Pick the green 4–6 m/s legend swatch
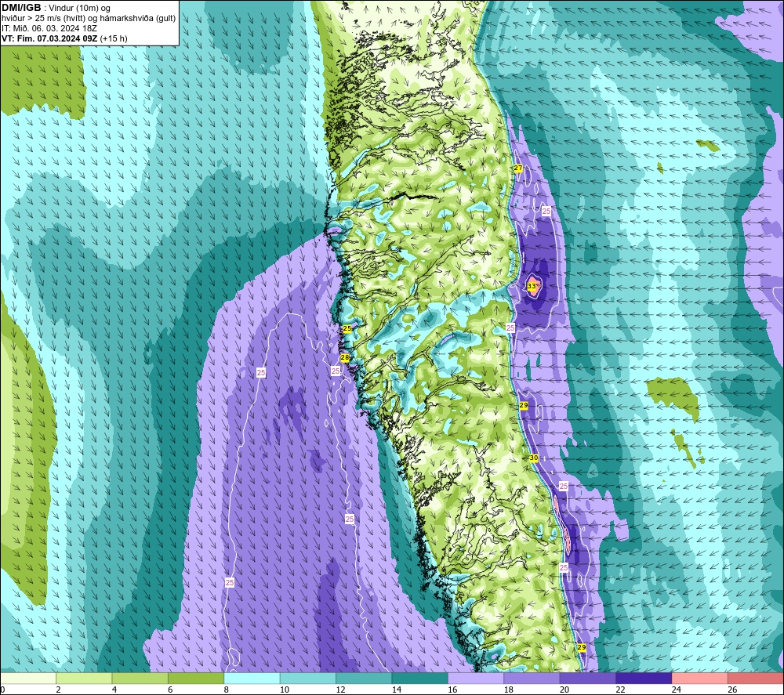Viewport: 784px width, 695px height. [x=140, y=679]
